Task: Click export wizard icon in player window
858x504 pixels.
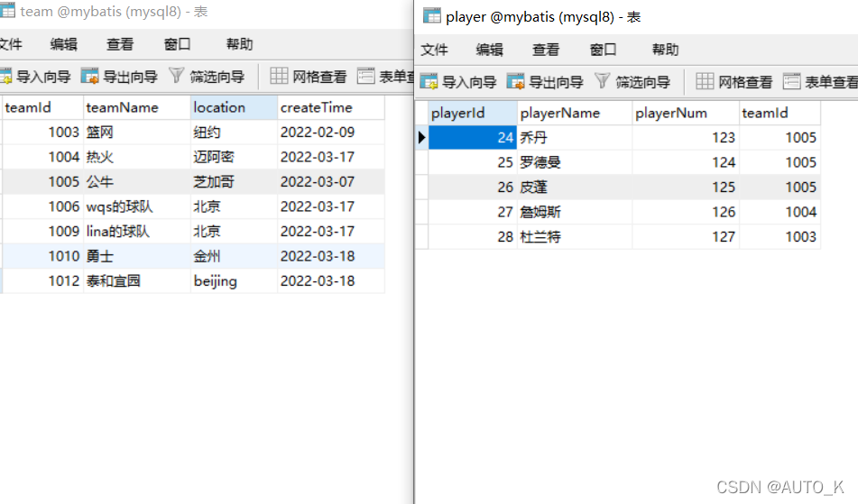Action: 515,81
